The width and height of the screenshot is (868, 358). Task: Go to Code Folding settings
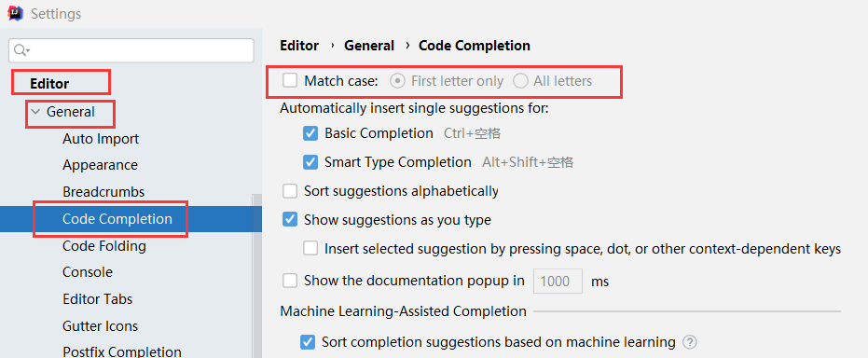coord(104,246)
